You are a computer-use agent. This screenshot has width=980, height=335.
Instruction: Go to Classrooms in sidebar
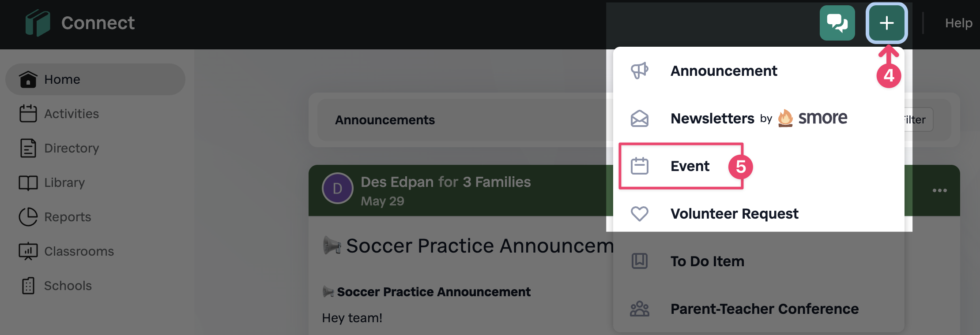[x=66, y=251]
